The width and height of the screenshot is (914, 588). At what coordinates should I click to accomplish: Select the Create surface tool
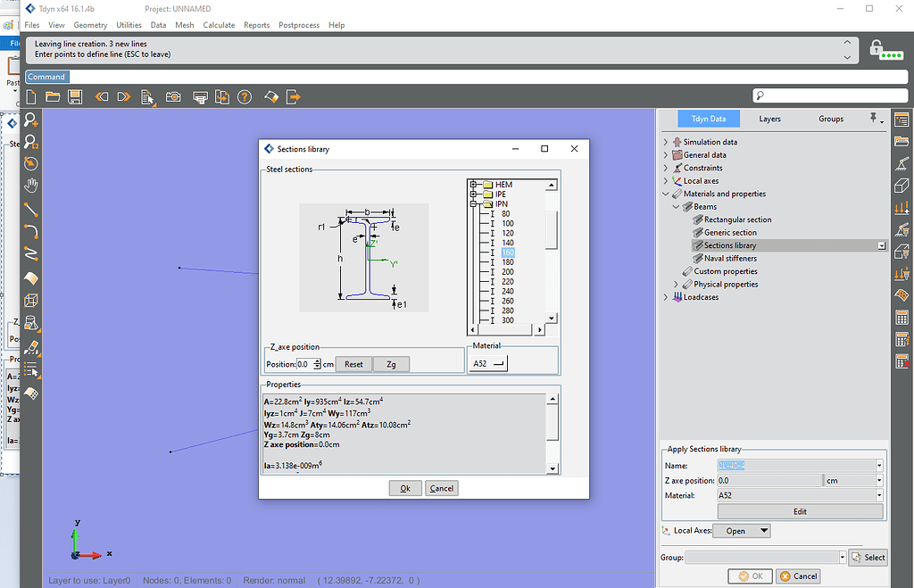31,278
